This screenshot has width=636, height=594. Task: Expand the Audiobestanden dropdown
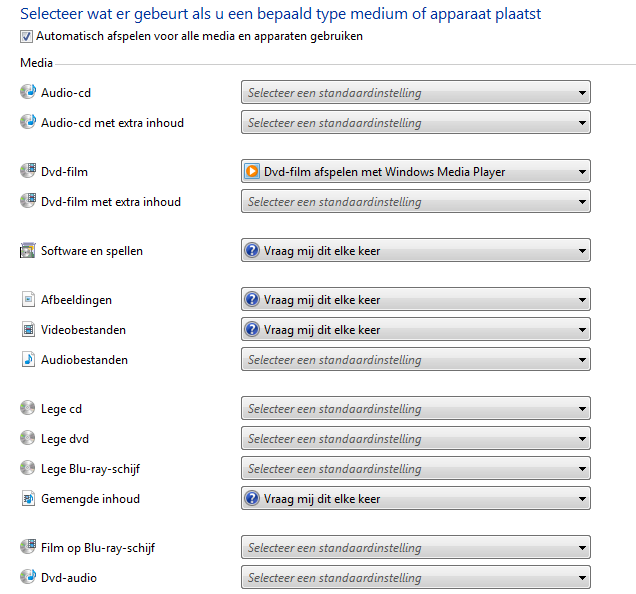(x=416, y=359)
